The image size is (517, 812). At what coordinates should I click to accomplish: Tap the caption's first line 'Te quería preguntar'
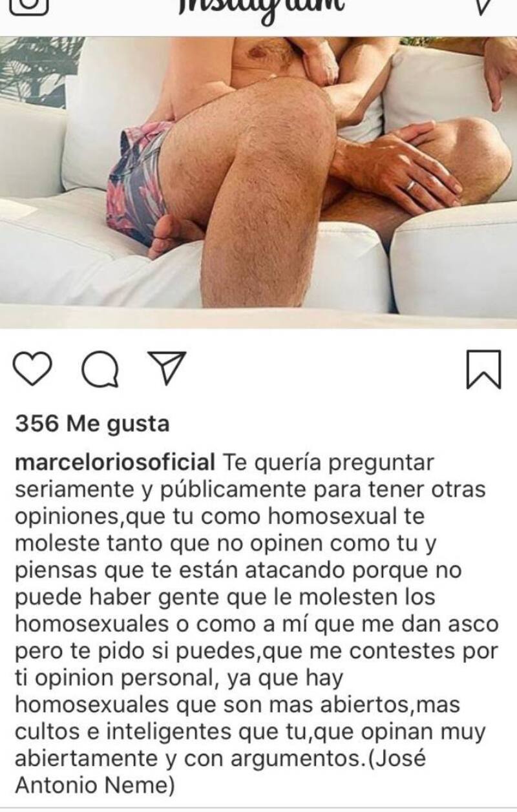tap(328, 463)
